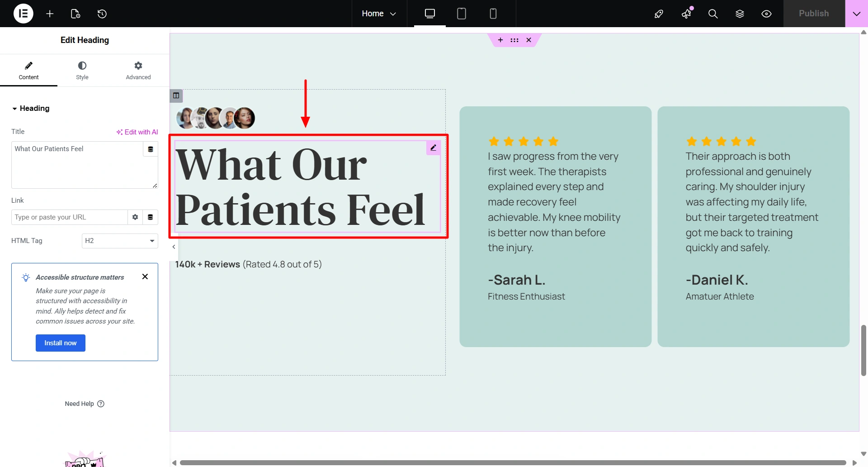This screenshot has height=467, width=868.
Task: Click the heading edit pencil icon
Action: tap(434, 148)
